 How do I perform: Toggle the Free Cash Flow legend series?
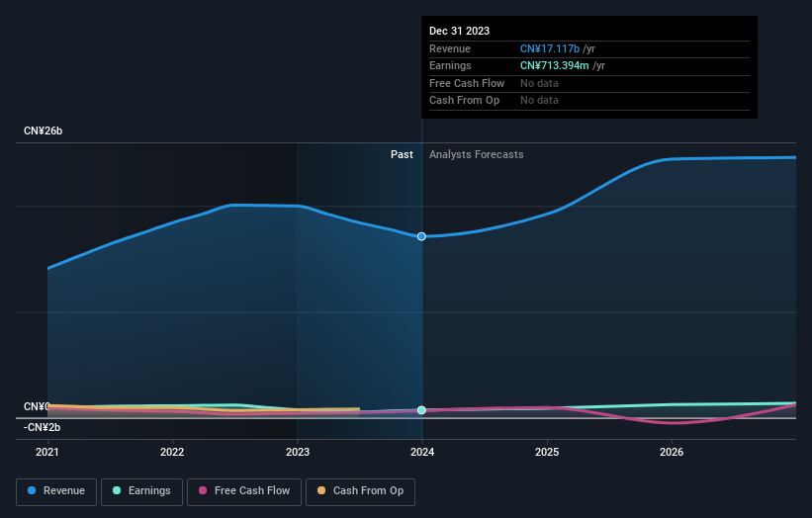(244, 491)
